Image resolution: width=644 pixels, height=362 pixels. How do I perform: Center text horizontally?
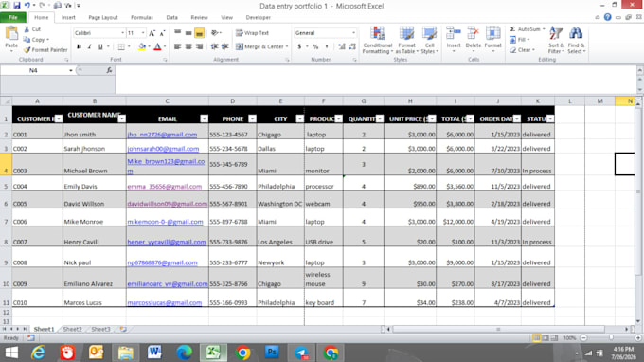(188, 46)
